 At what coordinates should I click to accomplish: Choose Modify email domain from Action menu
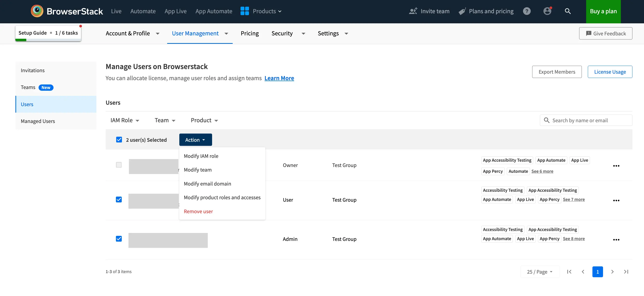[207, 184]
